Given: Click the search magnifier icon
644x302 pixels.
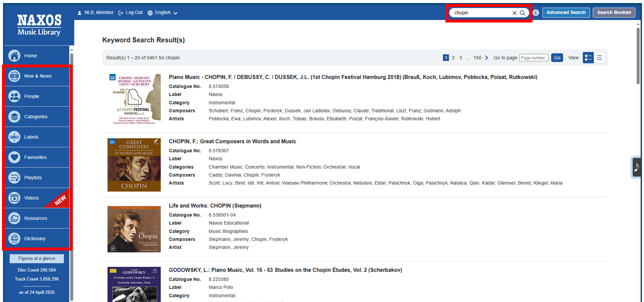Looking at the screenshot, I should pos(522,13).
